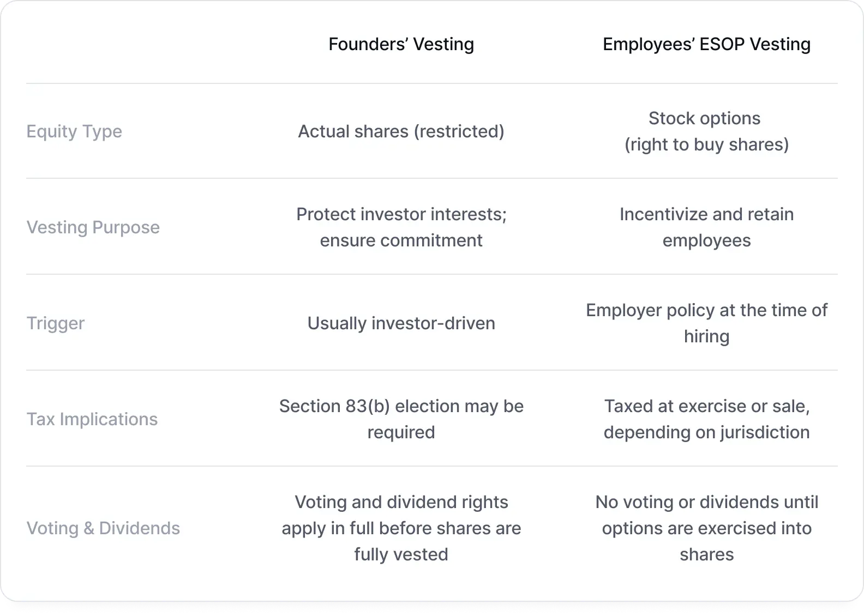Image resolution: width=864 pixels, height=616 pixels.
Task: Click the 'Voting and dividend rights apply' cell
Action: click(401, 528)
